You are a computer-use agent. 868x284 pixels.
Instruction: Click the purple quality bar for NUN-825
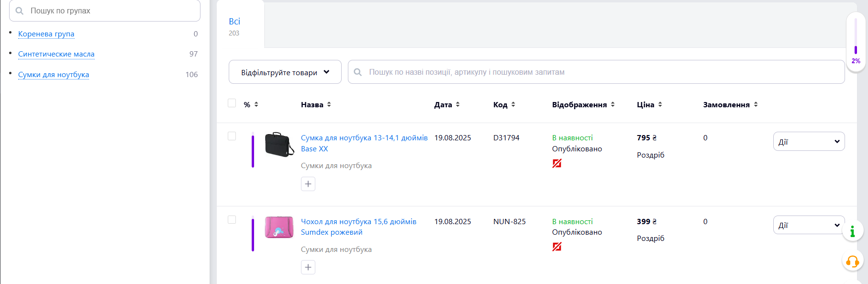coord(253,234)
